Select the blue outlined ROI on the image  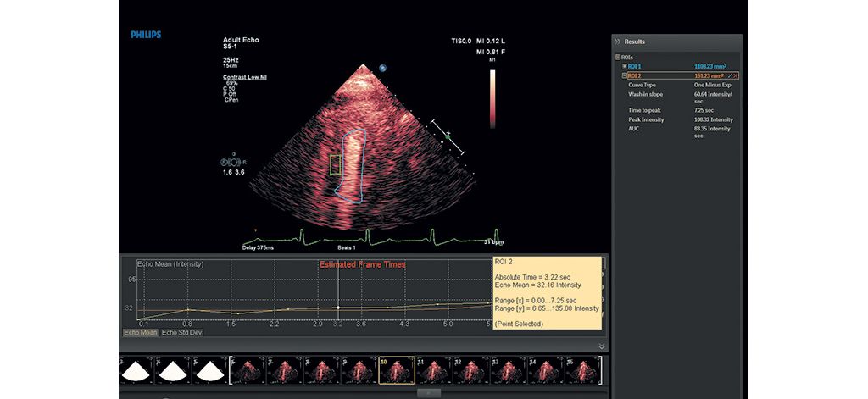[352, 165]
